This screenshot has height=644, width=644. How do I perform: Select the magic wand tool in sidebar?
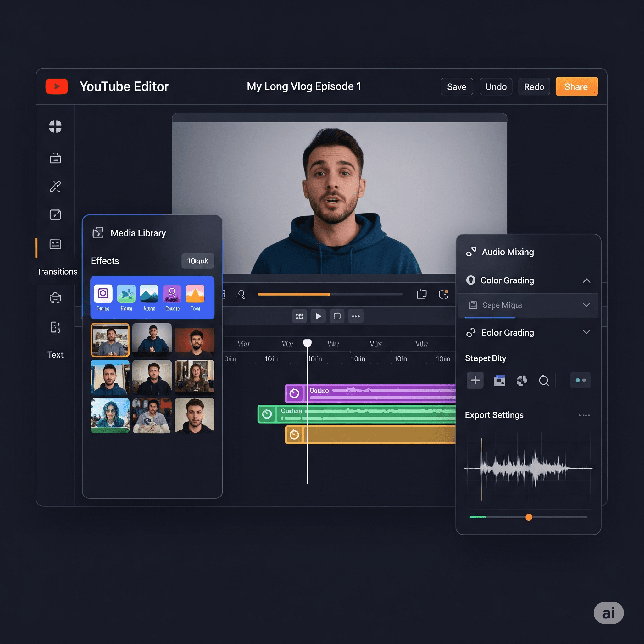pyautogui.click(x=55, y=187)
